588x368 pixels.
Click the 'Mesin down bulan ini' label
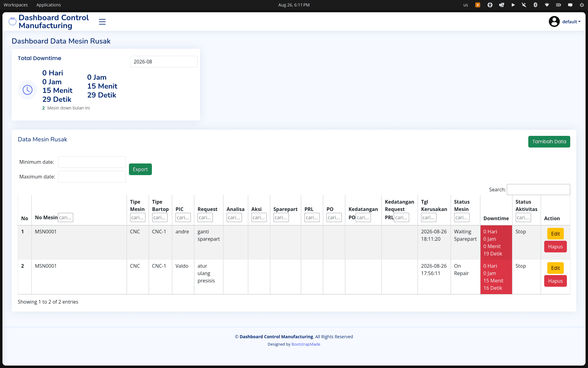point(68,108)
